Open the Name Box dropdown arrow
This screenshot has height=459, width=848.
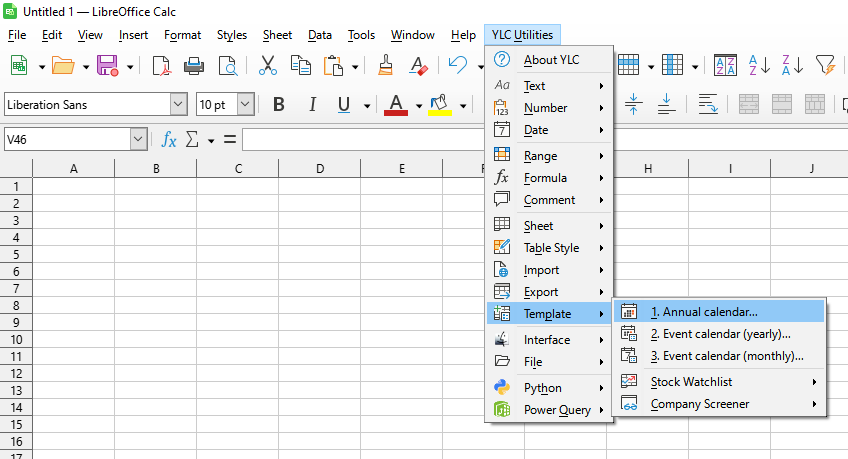[138, 139]
